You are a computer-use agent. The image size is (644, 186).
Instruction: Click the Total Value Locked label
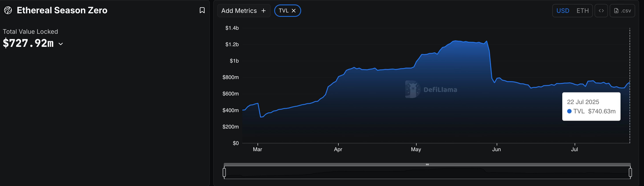[30, 32]
